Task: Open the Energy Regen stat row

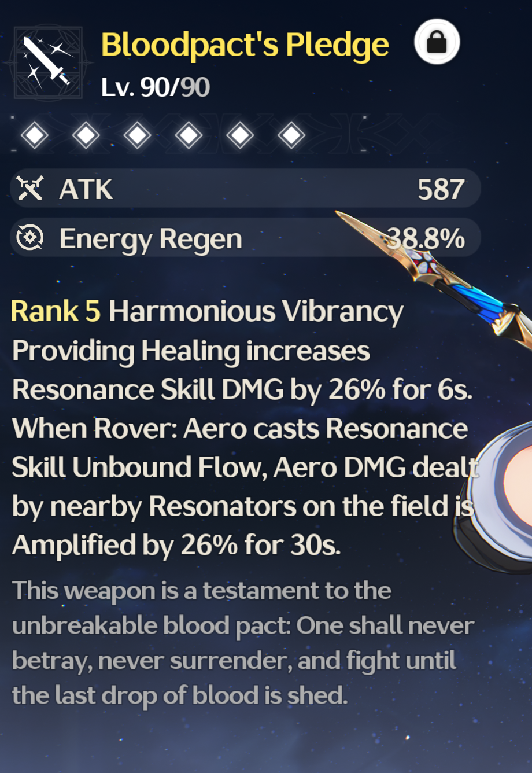Action: [x=245, y=238]
